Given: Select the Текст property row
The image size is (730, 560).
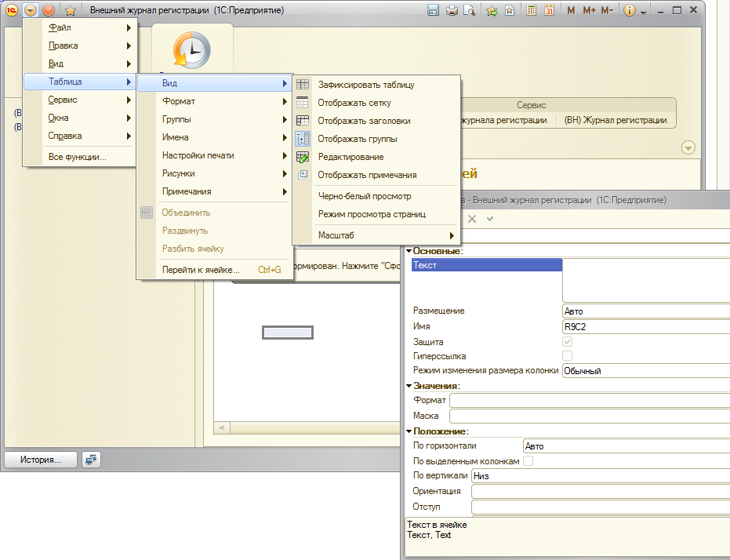Looking at the screenshot, I should coord(486,265).
